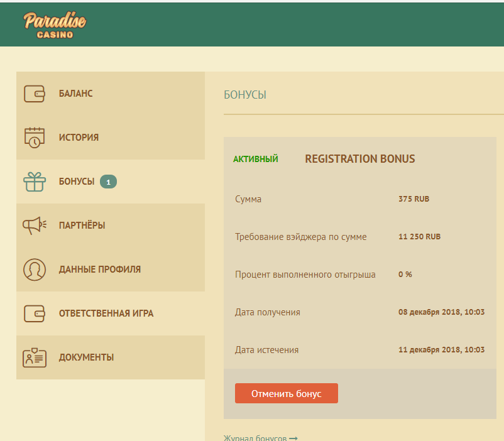Screen dimensions: 504x441
Task: Click the wallet icon beside Ответственная игра
Action: click(x=35, y=313)
